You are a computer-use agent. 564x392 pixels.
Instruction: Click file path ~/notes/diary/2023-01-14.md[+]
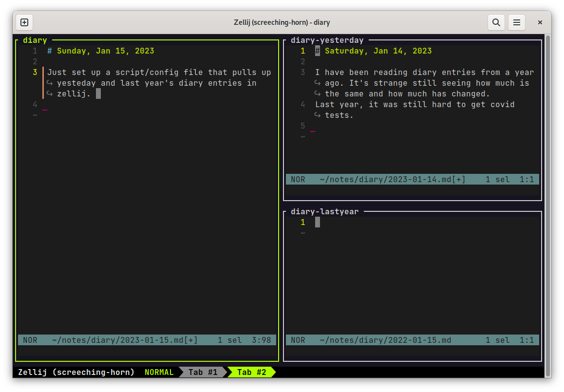393,180
